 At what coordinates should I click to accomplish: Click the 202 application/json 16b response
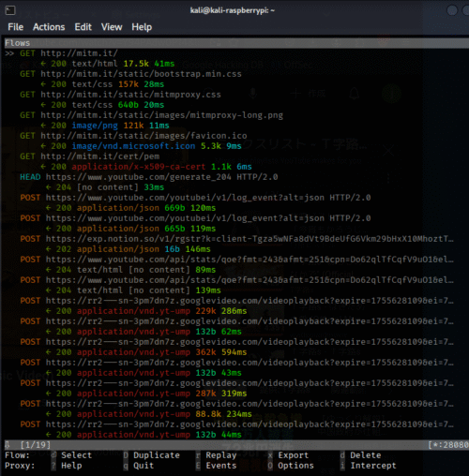[x=129, y=249]
